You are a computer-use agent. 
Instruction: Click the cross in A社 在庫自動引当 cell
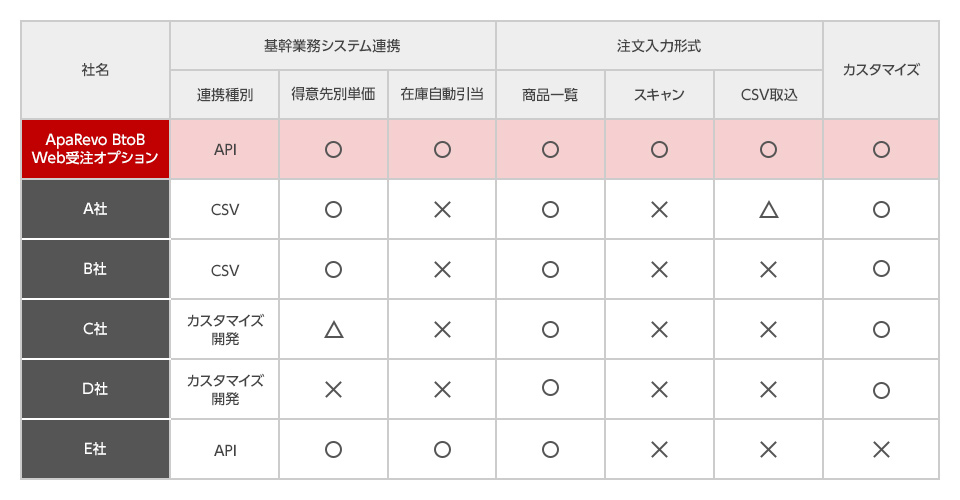coord(442,210)
